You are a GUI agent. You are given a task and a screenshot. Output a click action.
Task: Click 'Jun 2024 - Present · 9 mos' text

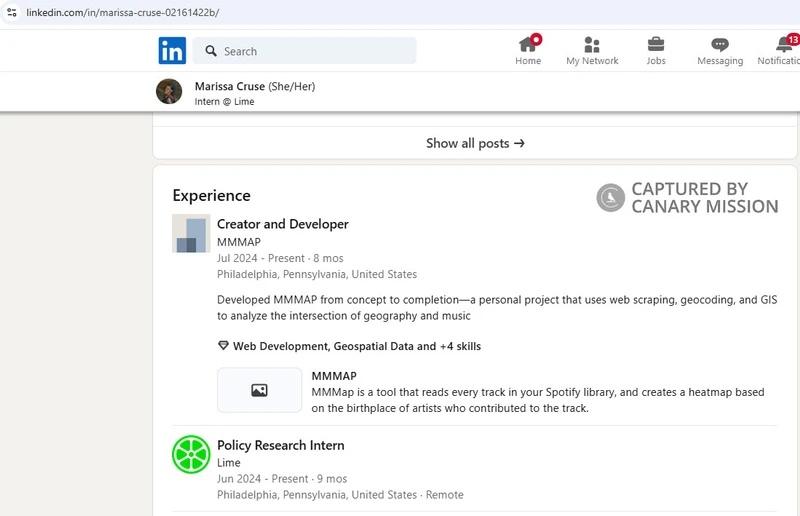click(x=282, y=479)
